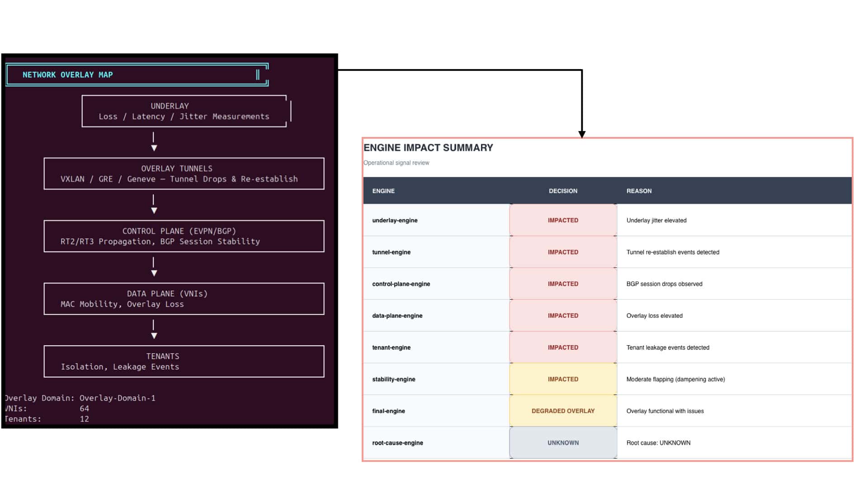This screenshot has height=488, width=868.
Task: Click the ENGINE IMPACT SUMMARY heading
Action: coord(428,148)
